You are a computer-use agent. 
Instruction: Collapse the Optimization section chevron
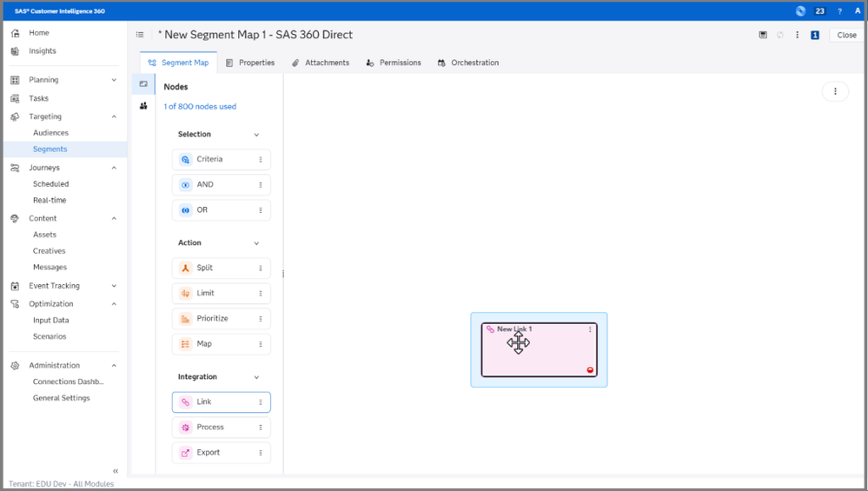pos(114,304)
